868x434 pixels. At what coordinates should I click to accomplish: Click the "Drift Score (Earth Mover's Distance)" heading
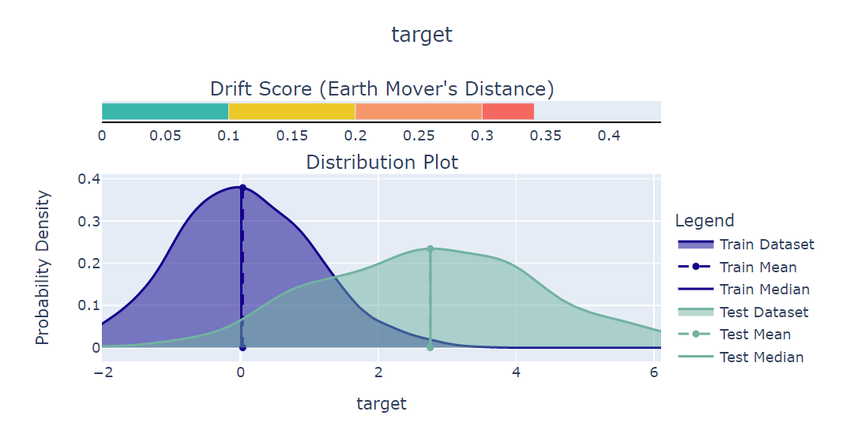(381, 89)
